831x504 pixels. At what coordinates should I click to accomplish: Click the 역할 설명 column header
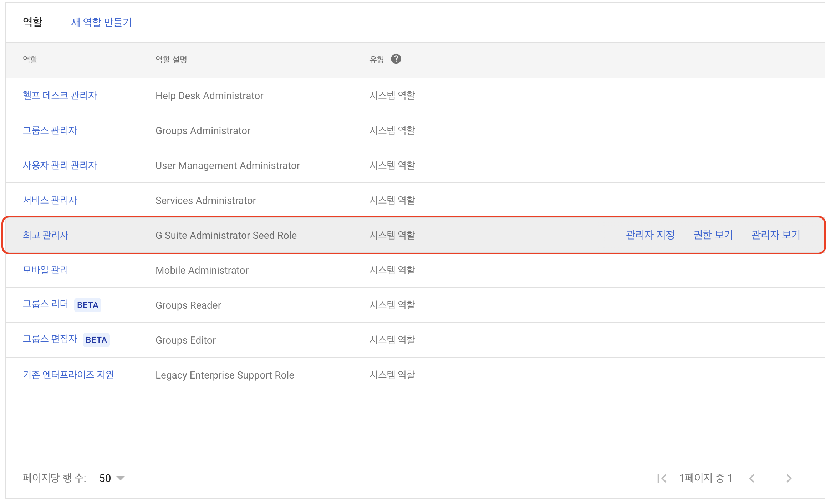coord(171,60)
